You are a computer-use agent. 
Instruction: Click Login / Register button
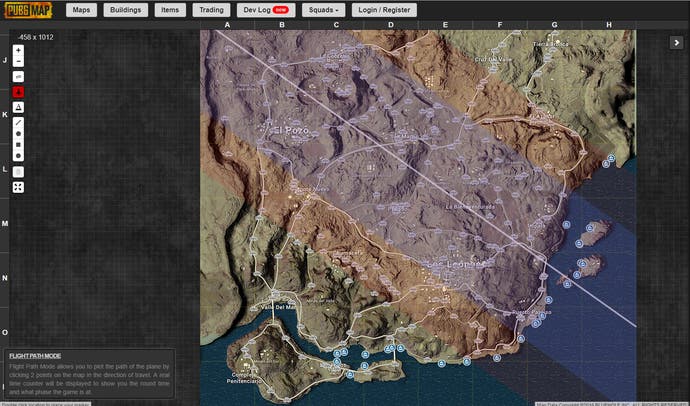384,10
